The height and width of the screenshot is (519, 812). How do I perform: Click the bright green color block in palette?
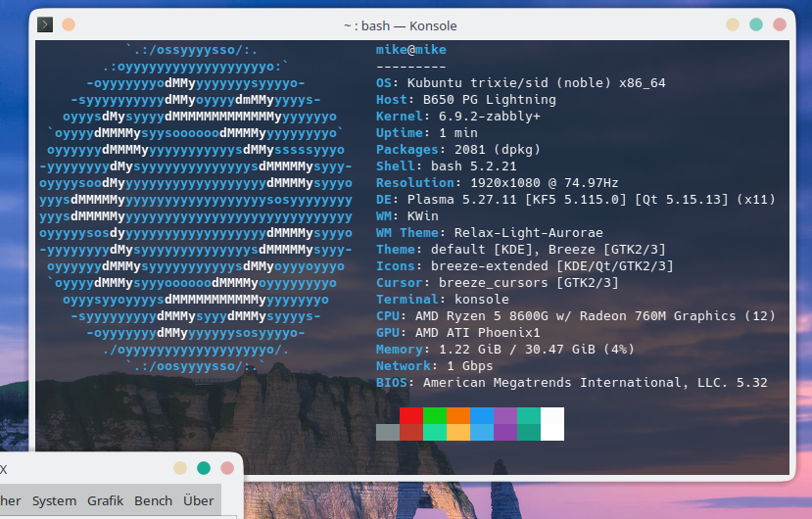click(435, 415)
